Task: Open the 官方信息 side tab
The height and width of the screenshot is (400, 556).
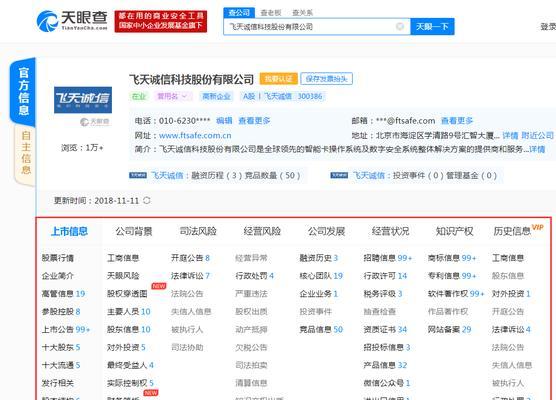Action: click(x=23, y=91)
